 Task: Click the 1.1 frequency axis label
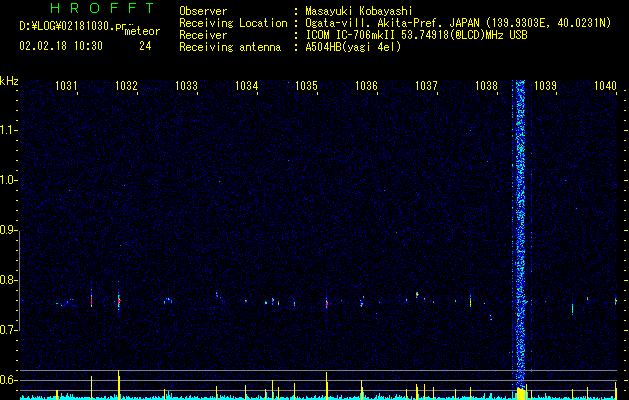point(9,130)
